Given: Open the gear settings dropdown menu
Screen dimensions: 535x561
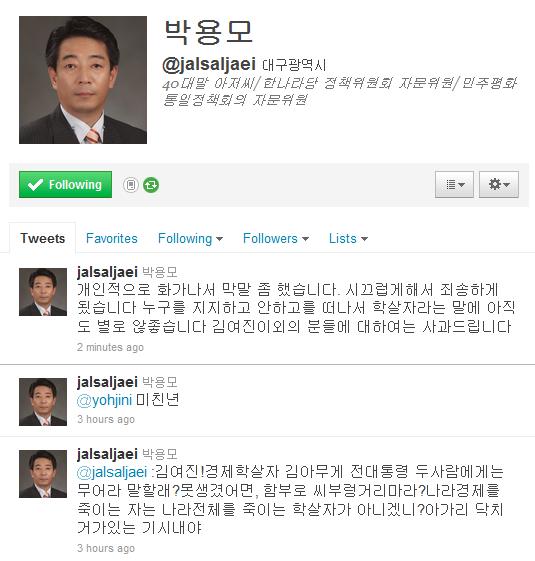Looking at the screenshot, I should 499,185.
